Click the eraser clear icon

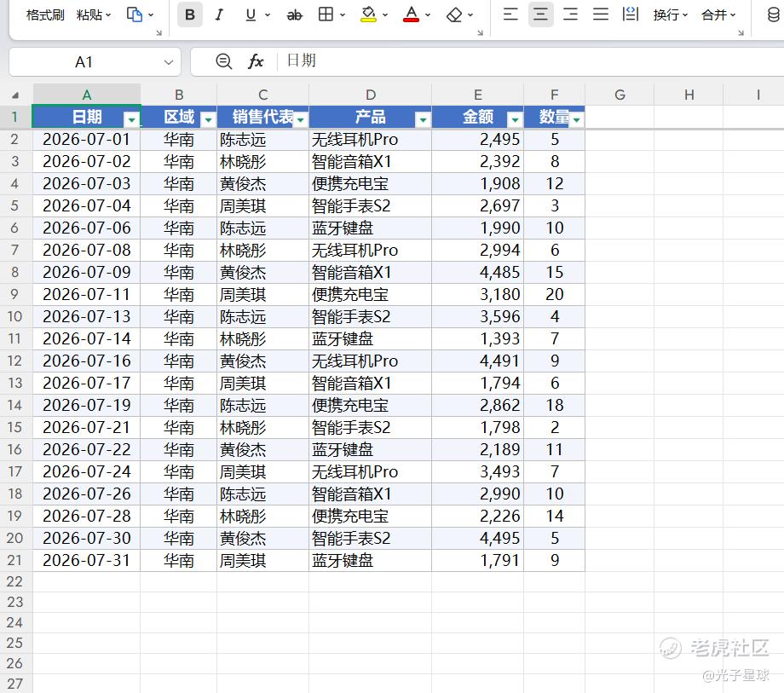[x=454, y=15]
